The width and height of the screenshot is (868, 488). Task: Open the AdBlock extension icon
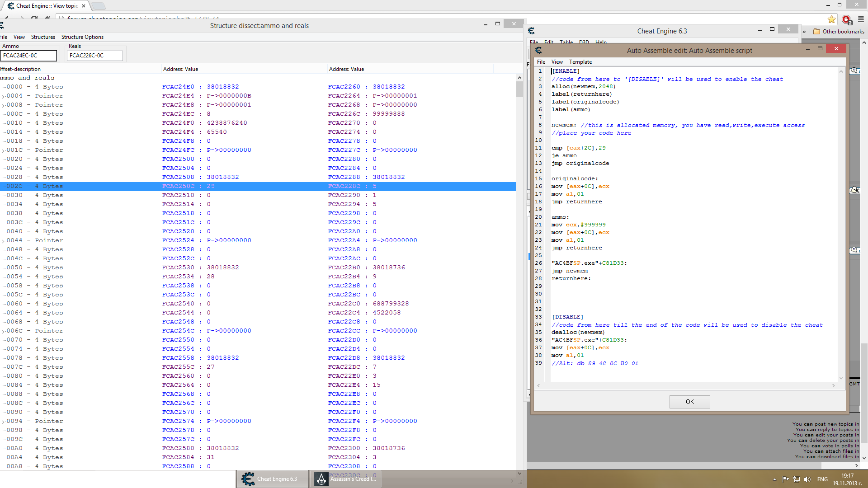tap(846, 19)
